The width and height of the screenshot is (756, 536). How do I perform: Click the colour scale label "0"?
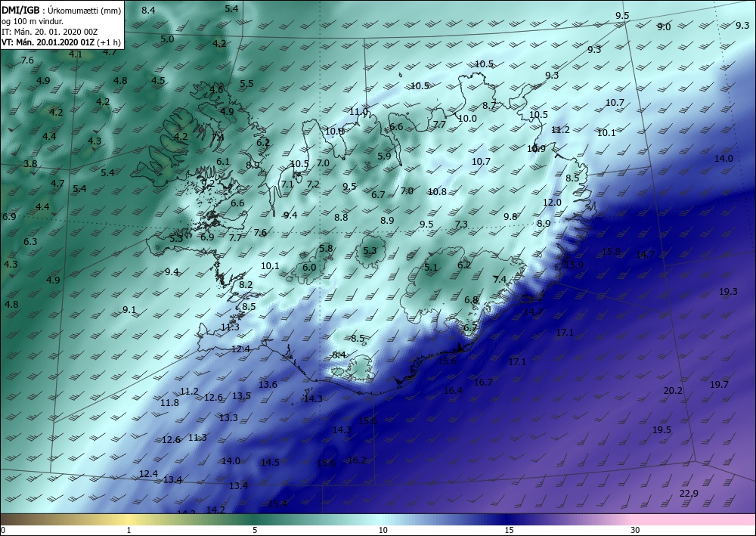(3, 530)
